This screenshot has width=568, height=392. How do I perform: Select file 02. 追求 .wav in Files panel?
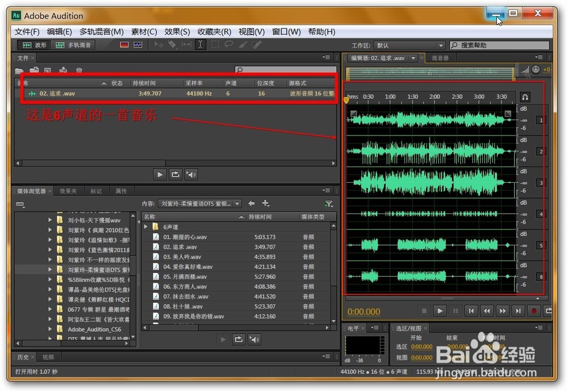coord(57,94)
